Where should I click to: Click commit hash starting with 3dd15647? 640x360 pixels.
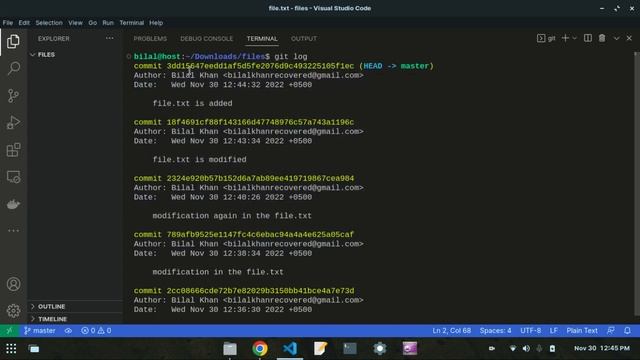260,66
